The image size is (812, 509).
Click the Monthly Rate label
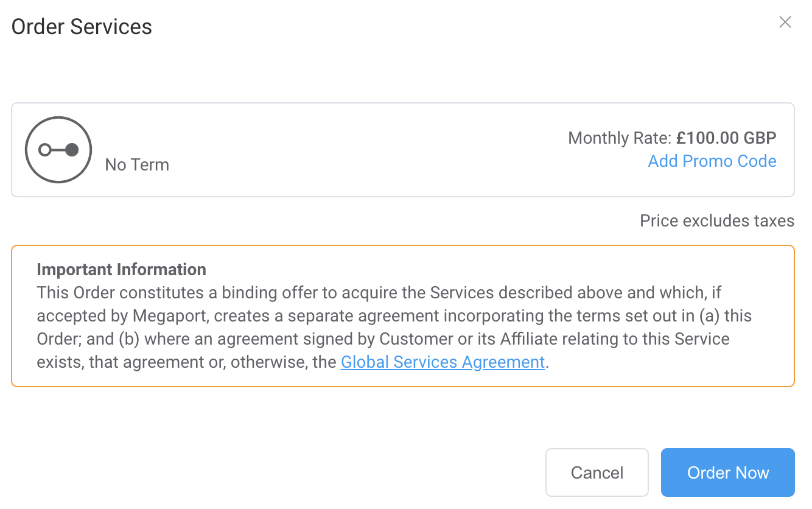(x=620, y=138)
